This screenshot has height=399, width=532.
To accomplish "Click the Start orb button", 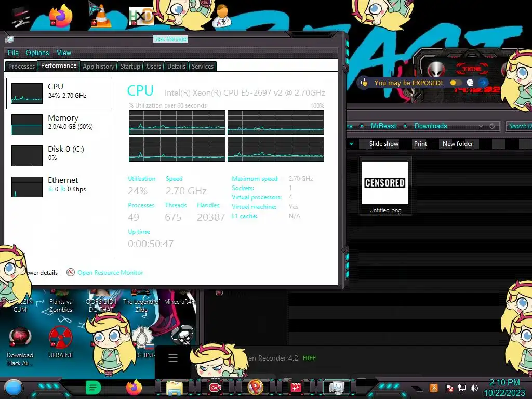I will 12,388.
